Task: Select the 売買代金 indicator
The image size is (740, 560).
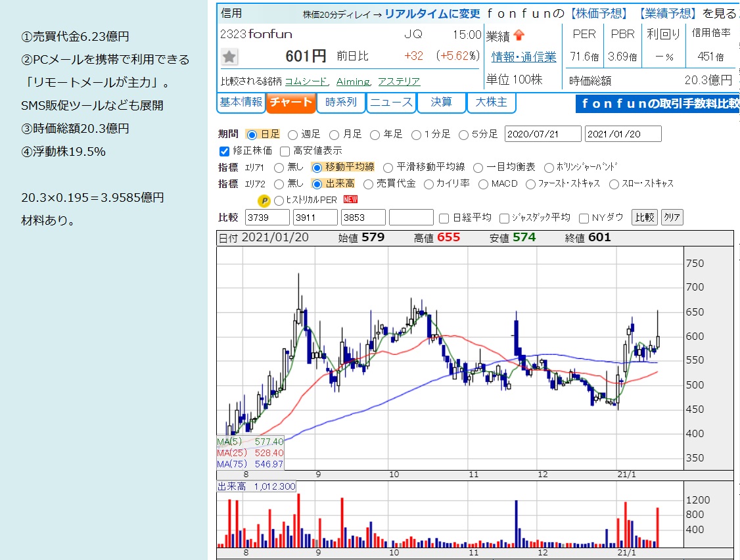Action: [x=368, y=184]
